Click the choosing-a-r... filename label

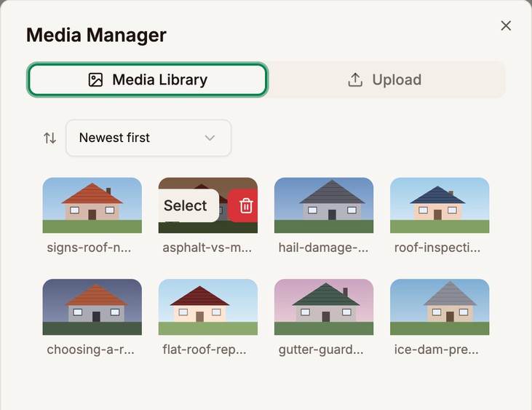click(x=90, y=350)
